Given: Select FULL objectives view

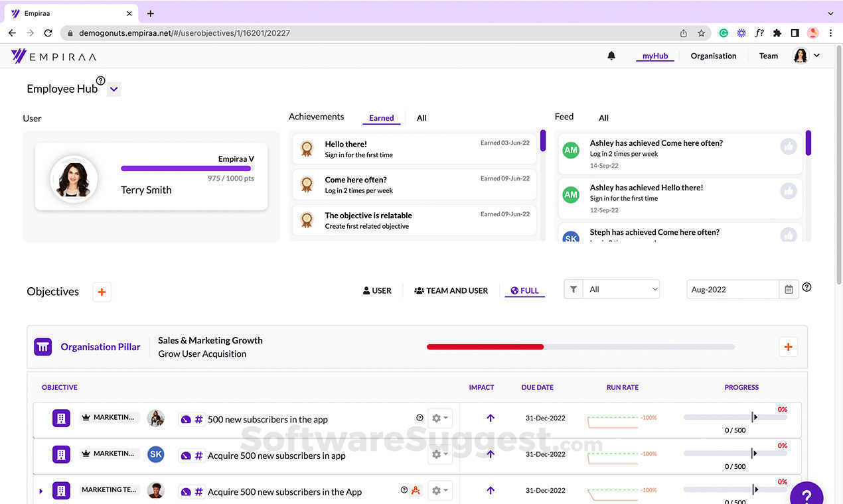Looking at the screenshot, I should coord(524,290).
